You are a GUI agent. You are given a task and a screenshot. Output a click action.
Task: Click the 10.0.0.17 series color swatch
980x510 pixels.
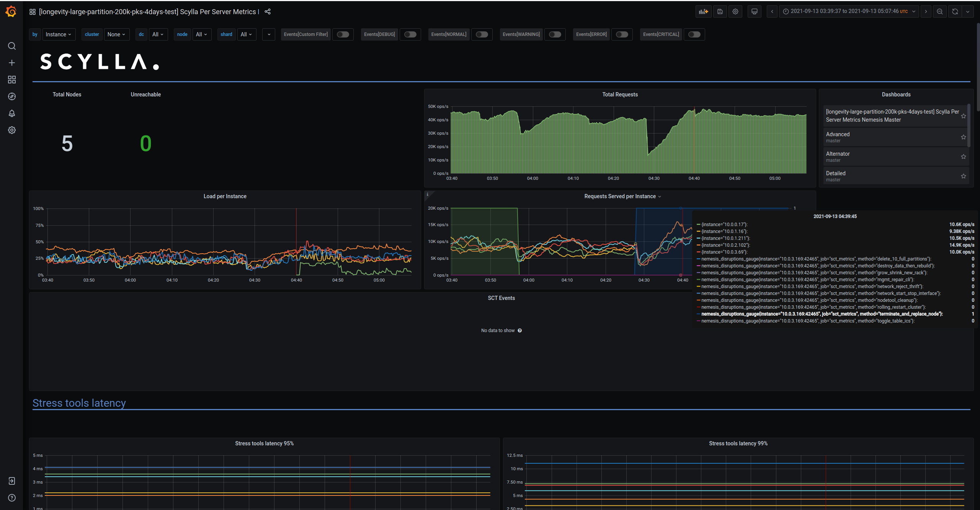pos(699,224)
